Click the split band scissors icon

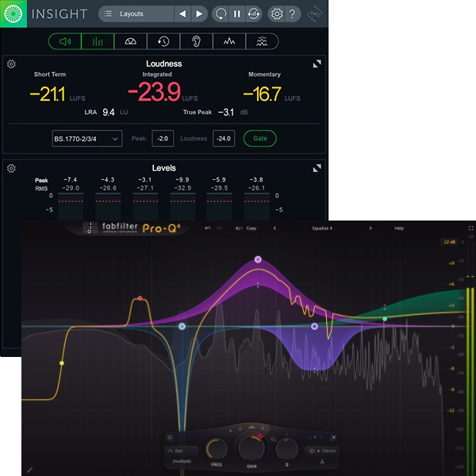322,462
